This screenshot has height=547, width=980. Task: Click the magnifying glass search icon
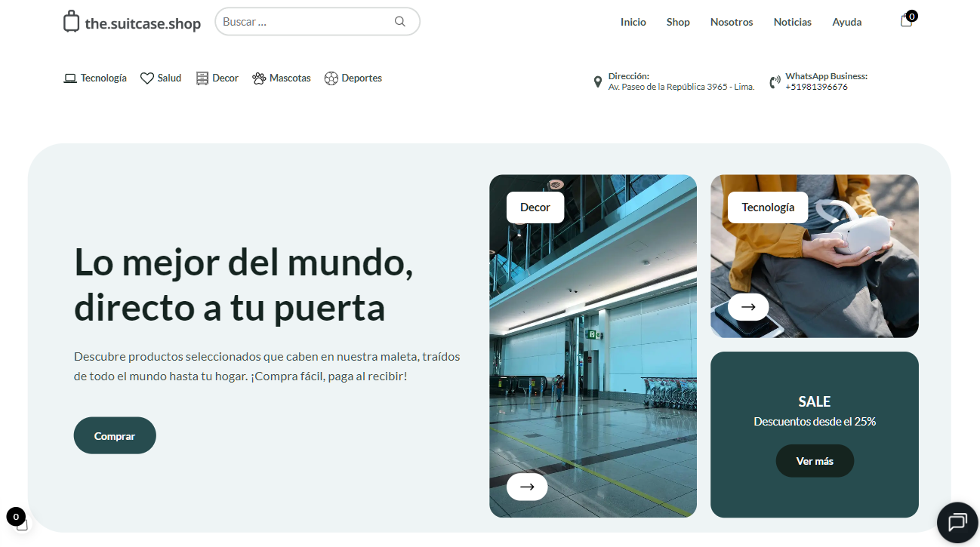click(x=400, y=21)
